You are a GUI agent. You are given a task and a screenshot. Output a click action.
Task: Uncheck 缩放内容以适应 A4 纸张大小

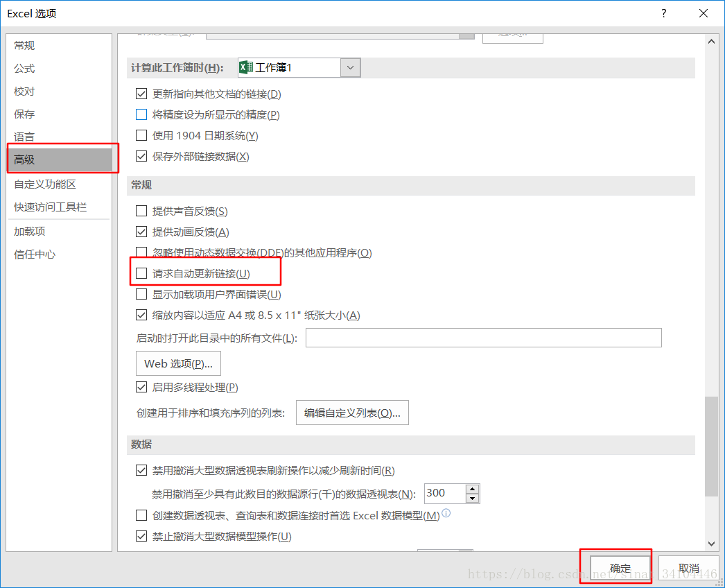(x=141, y=315)
